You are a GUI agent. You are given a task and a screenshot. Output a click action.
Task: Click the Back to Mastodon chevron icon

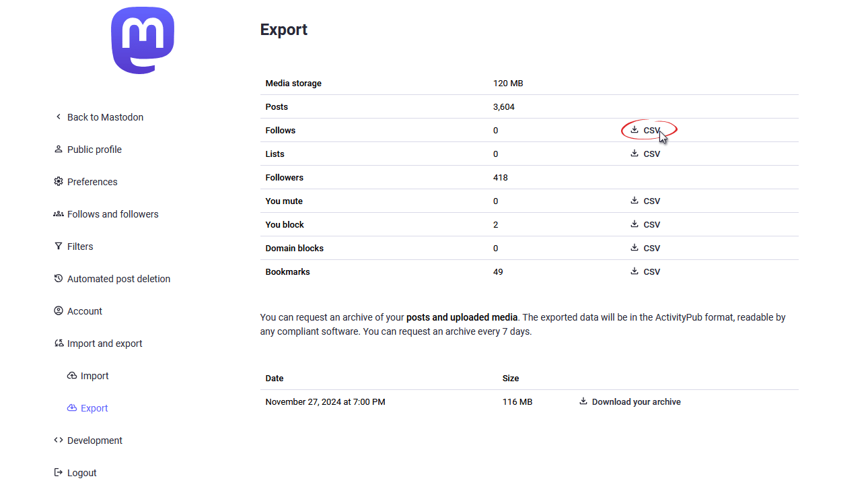(x=59, y=117)
